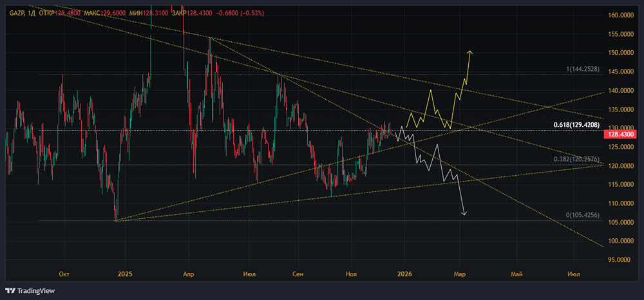Click the 155.0000 price axis label

click(x=621, y=34)
